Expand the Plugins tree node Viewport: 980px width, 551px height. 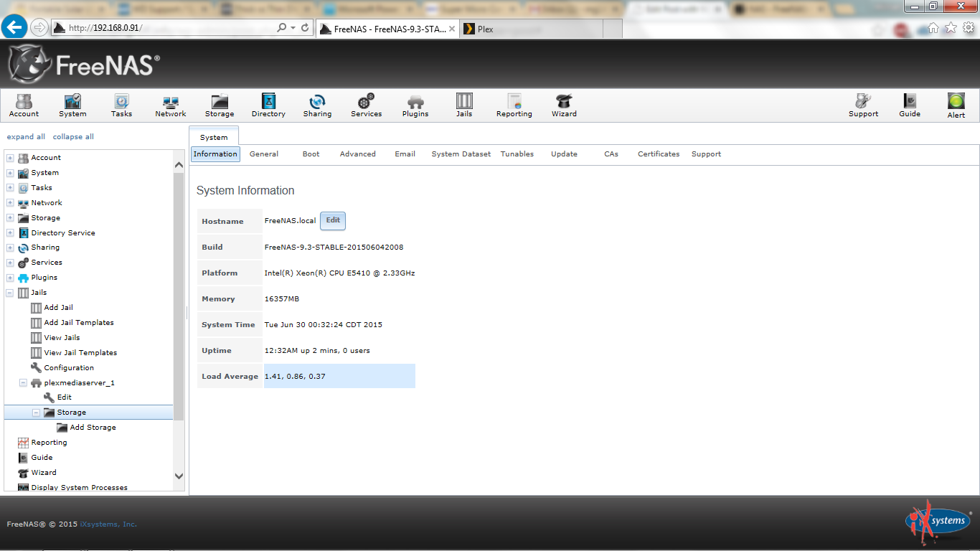pos(10,278)
